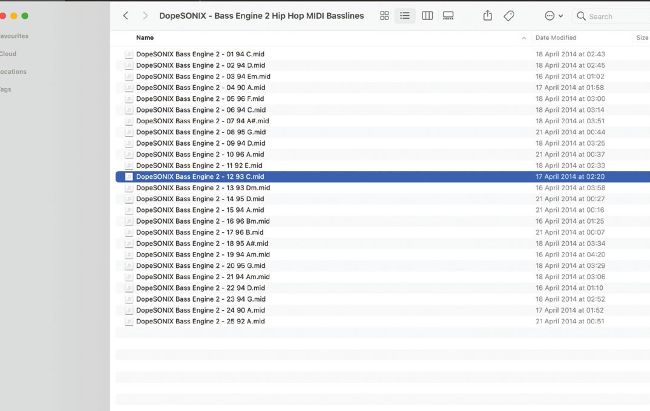Sort by the Name column header

[146, 37]
